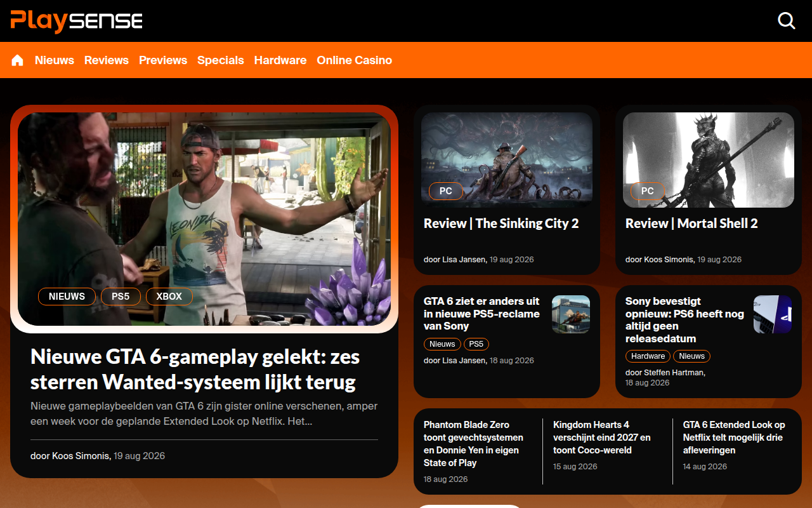This screenshot has width=812, height=508.
Task: Click author Steffen Hartman
Action: tap(665, 373)
